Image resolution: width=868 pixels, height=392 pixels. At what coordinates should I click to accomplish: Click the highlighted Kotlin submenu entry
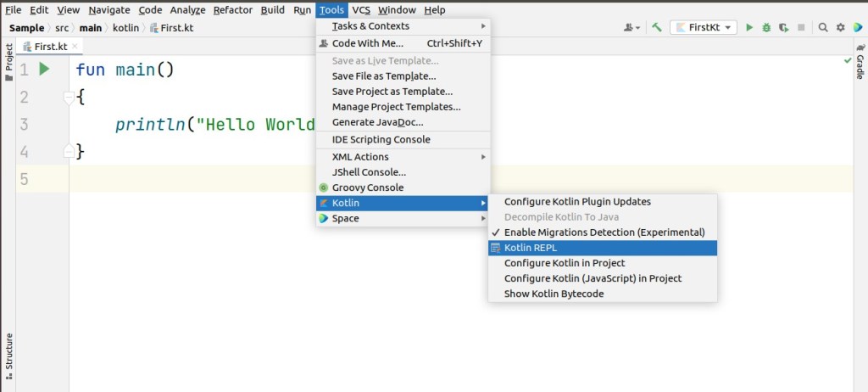403,203
